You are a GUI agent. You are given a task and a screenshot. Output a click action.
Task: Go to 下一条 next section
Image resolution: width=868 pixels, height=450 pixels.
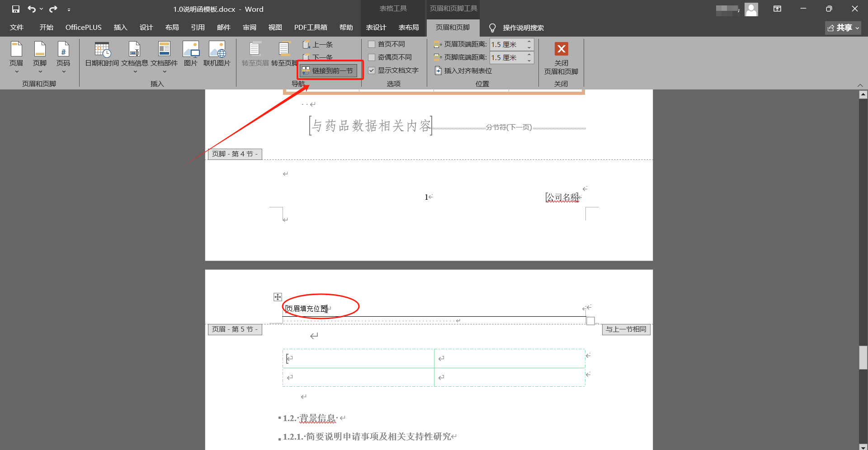click(x=318, y=57)
